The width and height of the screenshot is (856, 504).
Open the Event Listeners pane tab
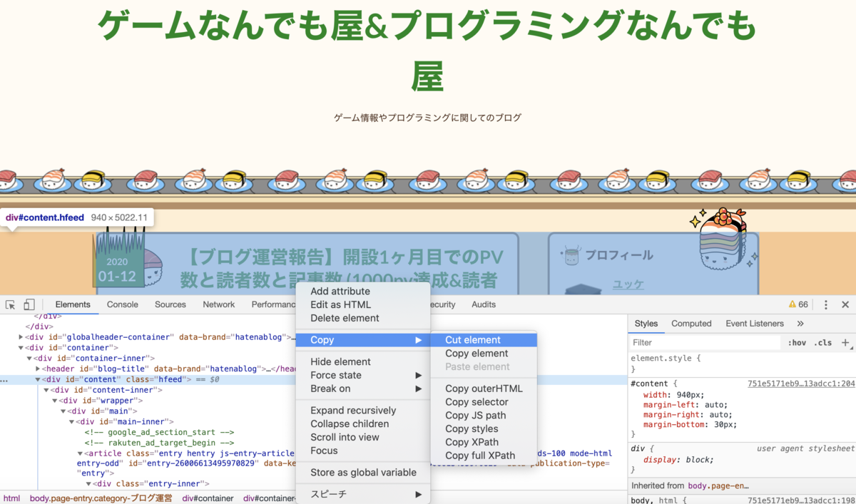point(755,324)
